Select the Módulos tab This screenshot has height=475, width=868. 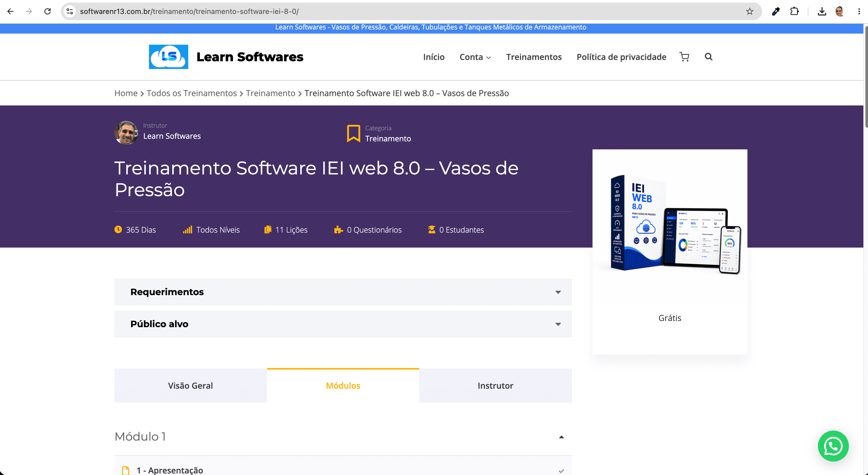pos(343,385)
